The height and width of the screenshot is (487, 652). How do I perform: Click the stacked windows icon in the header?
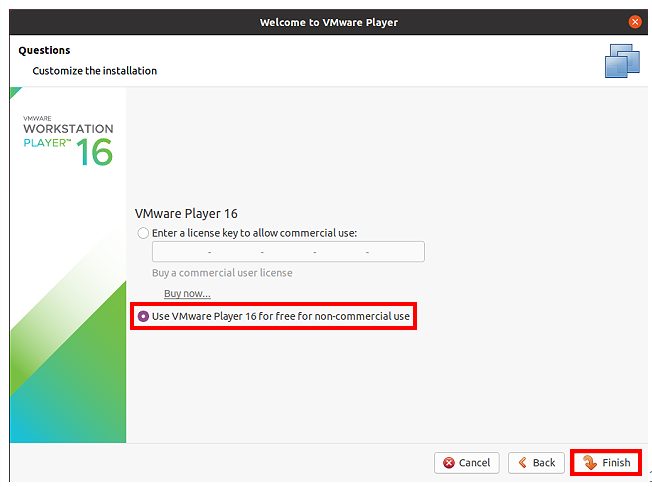coord(622,61)
